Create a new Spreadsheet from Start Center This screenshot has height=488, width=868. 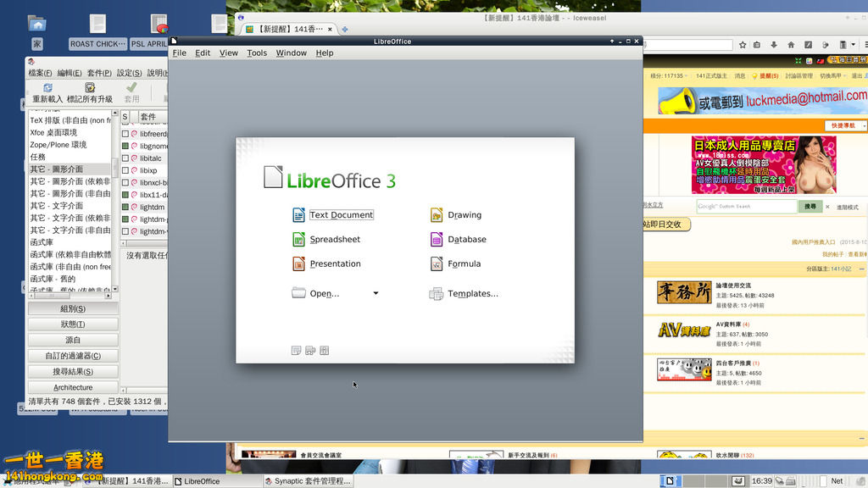326,239
